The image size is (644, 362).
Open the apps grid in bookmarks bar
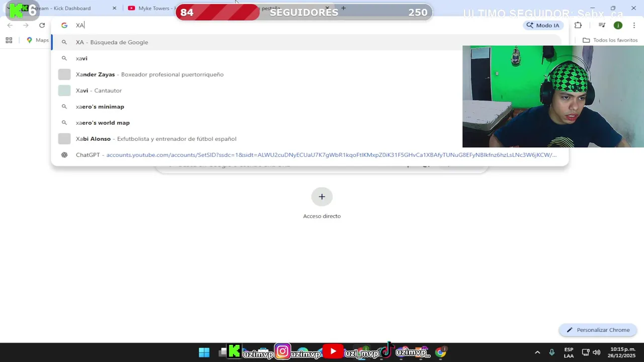click(x=9, y=40)
